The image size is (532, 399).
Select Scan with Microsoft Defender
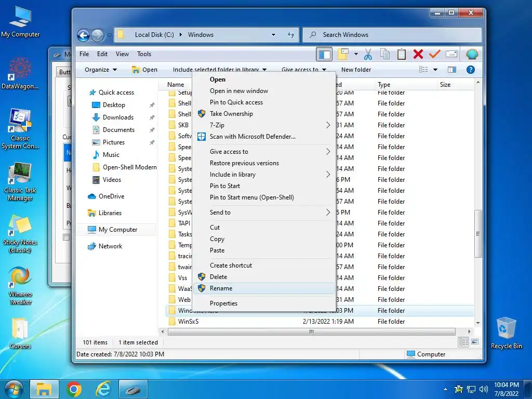coord(263,137)
